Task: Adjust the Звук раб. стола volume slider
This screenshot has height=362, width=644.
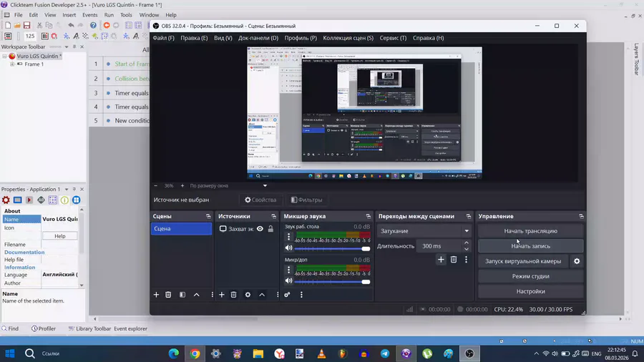Action: [x=332, y=249]
